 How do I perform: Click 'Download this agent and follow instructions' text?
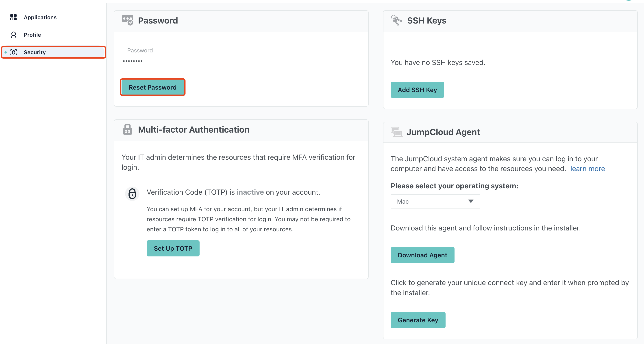[x=486, y=228]
